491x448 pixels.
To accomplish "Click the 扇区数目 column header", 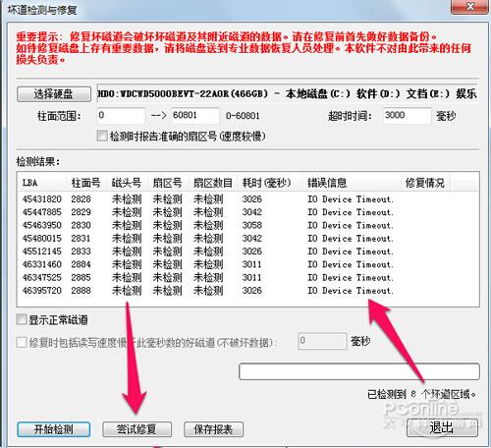I will pyautogui.click(x=213, y=183).
